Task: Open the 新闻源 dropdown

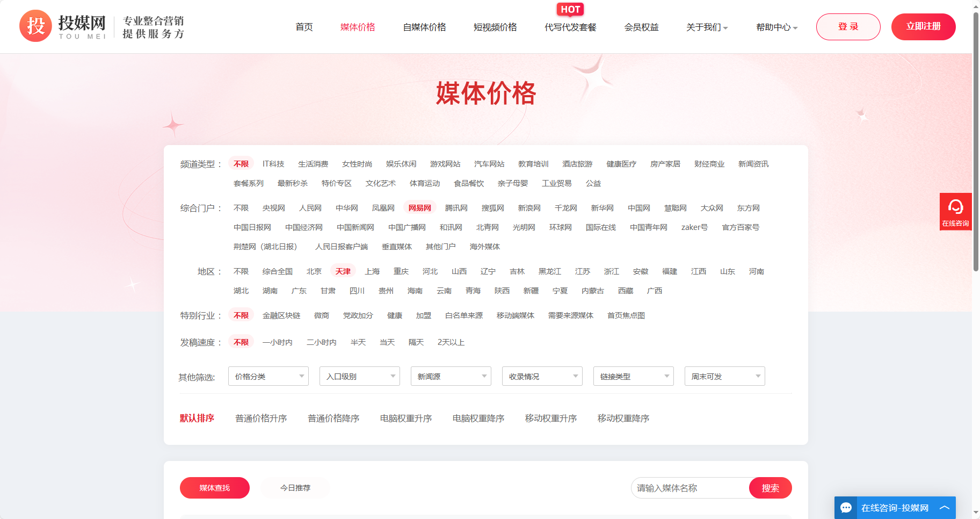Action: 451,376
